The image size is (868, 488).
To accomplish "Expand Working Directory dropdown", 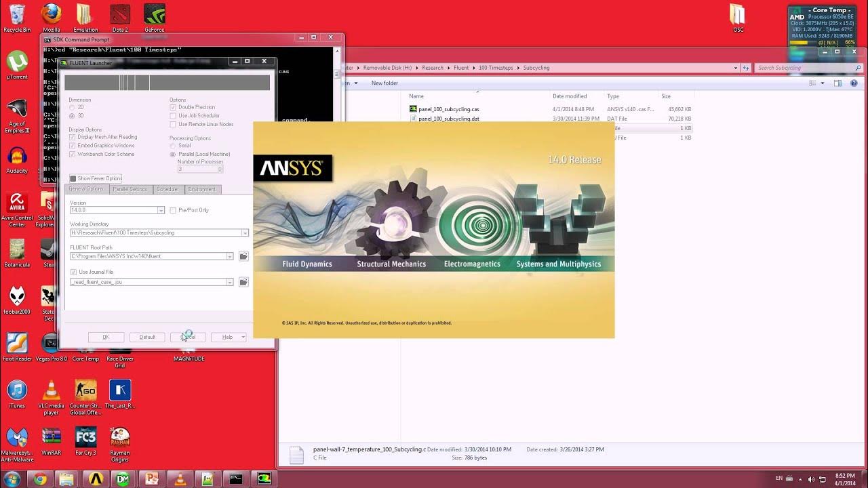I will coord(245,232).
